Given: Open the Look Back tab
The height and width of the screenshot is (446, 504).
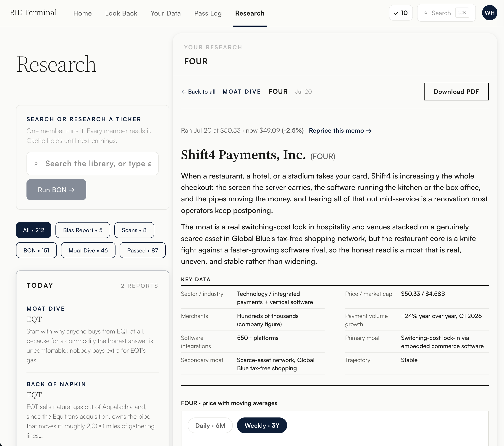Looking at the screenshot, I should tap(121, 13).
